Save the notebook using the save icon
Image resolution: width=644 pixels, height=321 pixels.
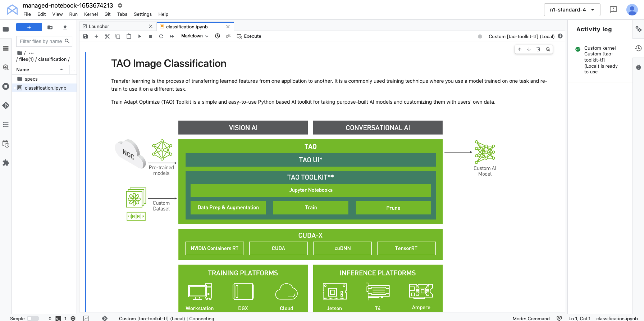(85, 36)
